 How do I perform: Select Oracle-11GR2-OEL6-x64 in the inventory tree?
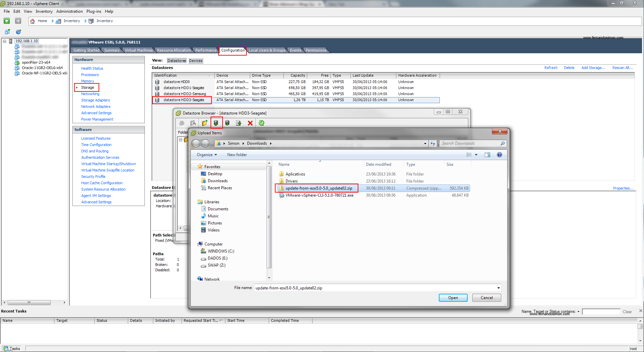click(x=42, y=68)
